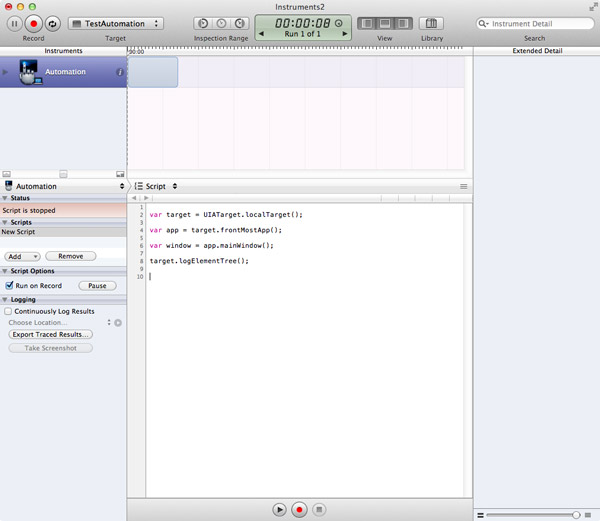Collapse the Script Options section
Viewport: 600px width, 521px height.
coord(4,271)
